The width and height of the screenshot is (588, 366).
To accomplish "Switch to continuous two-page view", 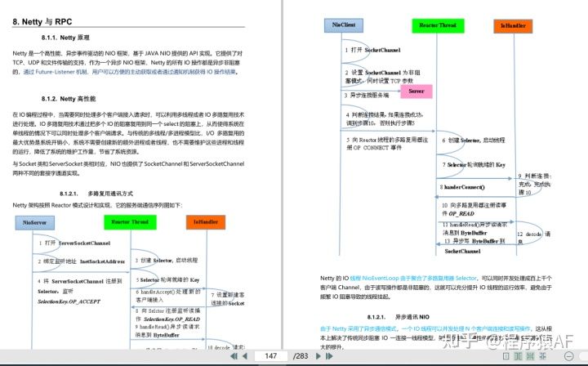I will pos(542,356).
